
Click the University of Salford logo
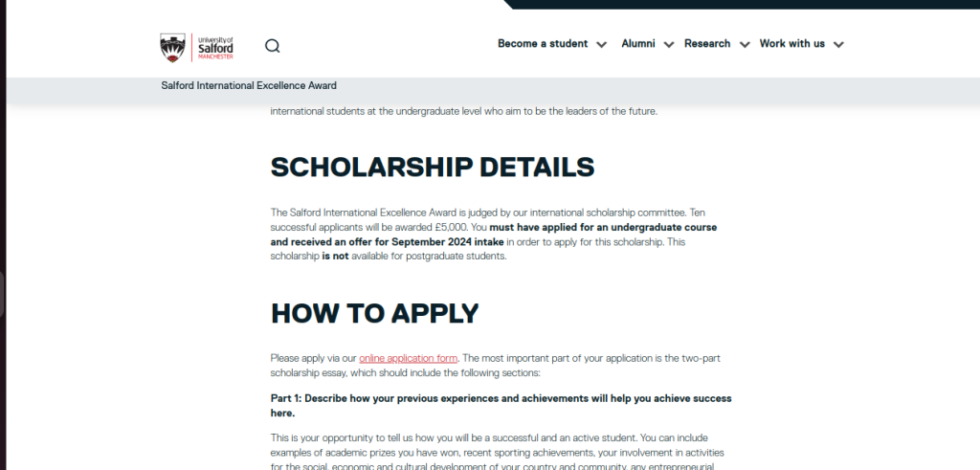point(196,46)
